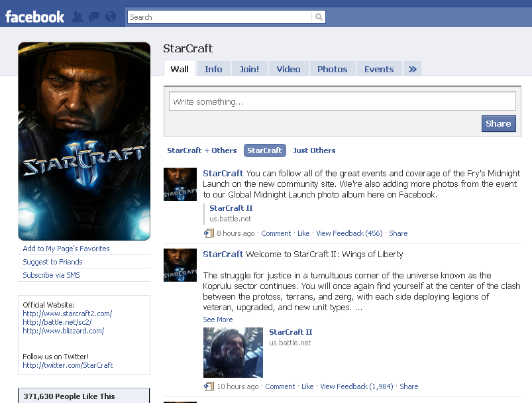Switch to the Wall tab
Viewport: 532px width, 403px height.
click(x=180, y=69)
